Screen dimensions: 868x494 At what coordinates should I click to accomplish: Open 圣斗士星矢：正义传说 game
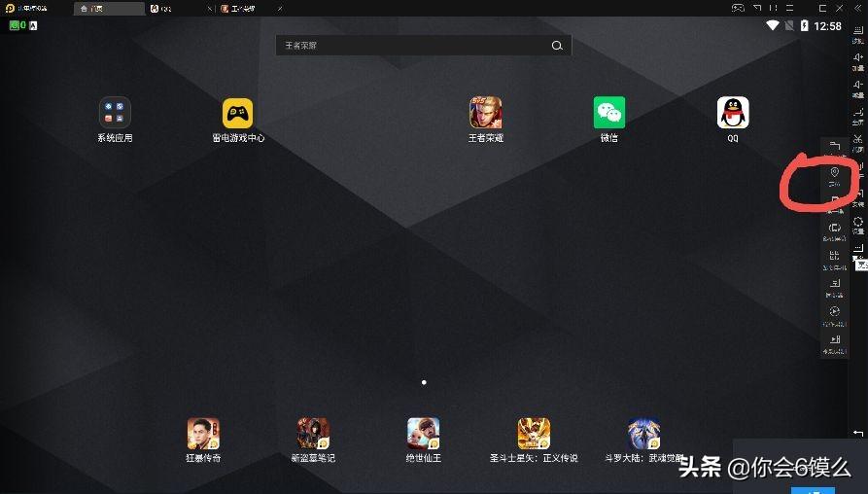click(x=534, y=434)
